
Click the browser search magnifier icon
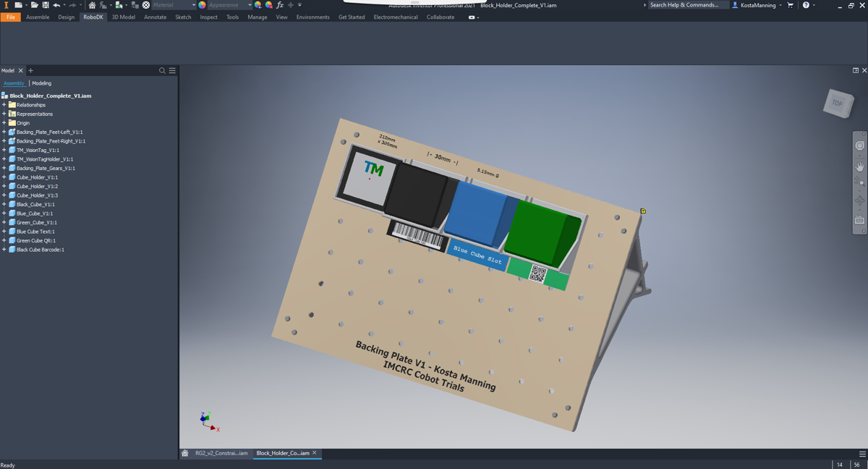point(162,71)
